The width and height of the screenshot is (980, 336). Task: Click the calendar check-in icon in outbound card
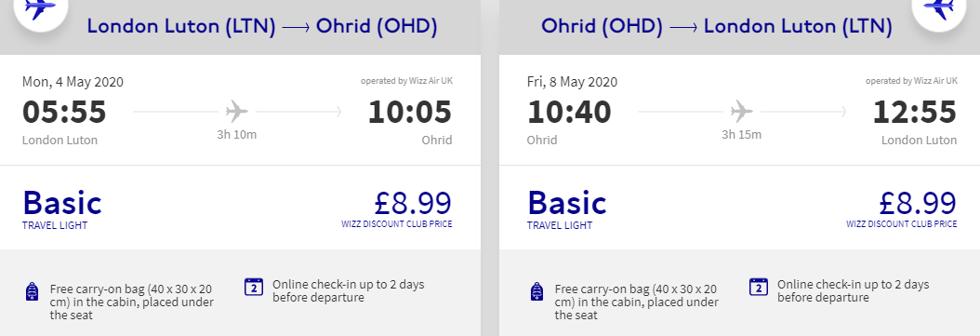point(254,287)
